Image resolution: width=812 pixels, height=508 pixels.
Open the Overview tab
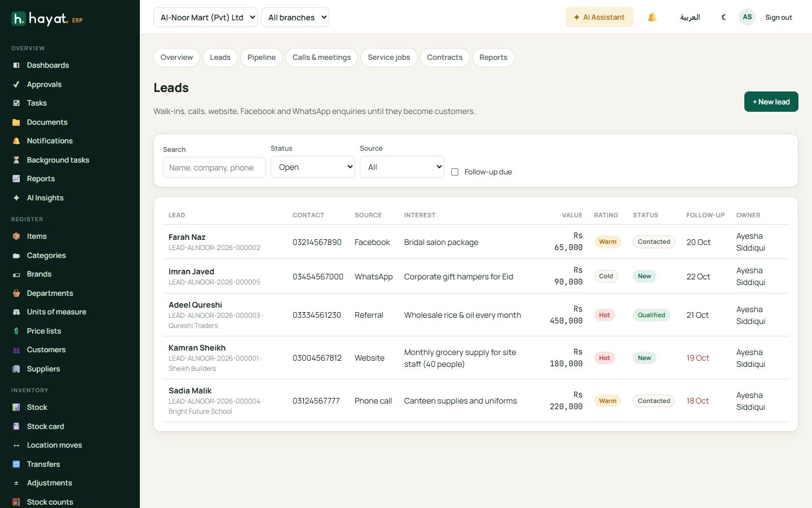point(176,58)
